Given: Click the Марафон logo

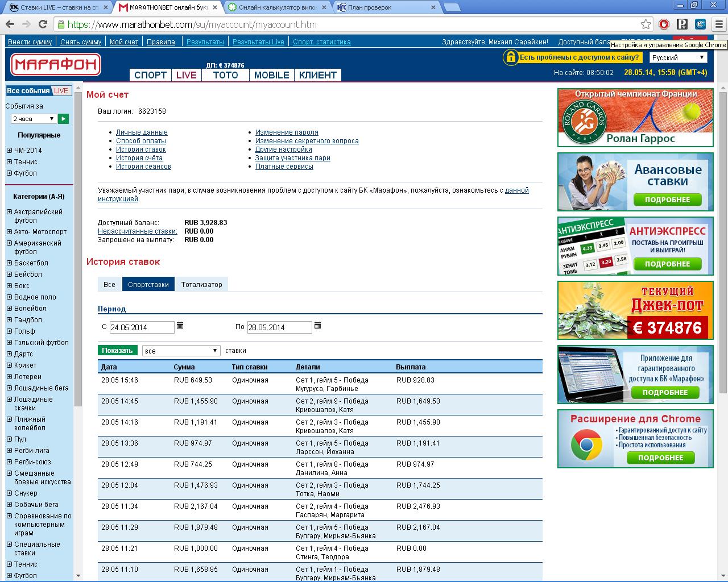Looking at the screenshot, I should (56, 65).
